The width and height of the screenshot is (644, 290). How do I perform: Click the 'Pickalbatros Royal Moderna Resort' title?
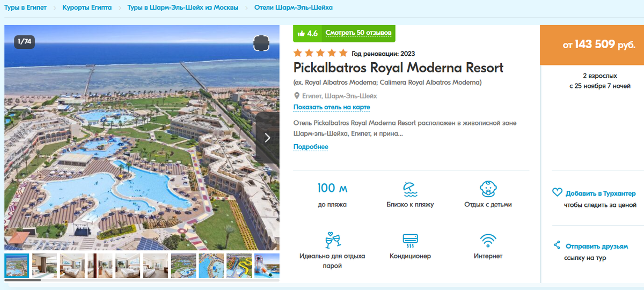pos(398,68)
